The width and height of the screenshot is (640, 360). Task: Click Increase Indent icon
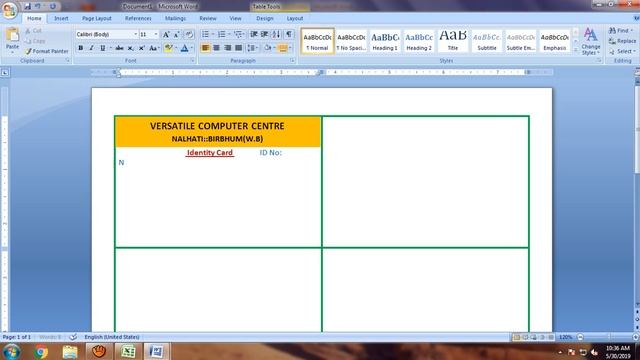[x=264, y=34]
